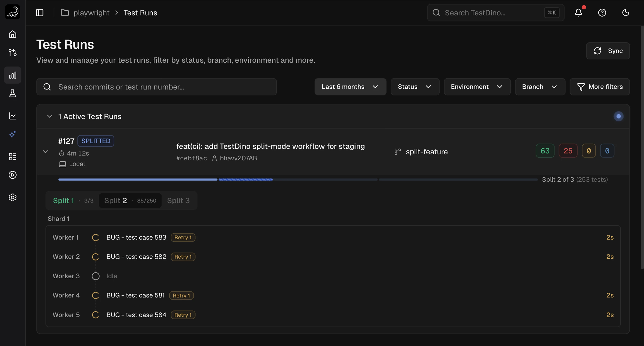The image size is (644, 346).
Task: Click the Worker 2 spinner icon
Action: pos(95,257)
